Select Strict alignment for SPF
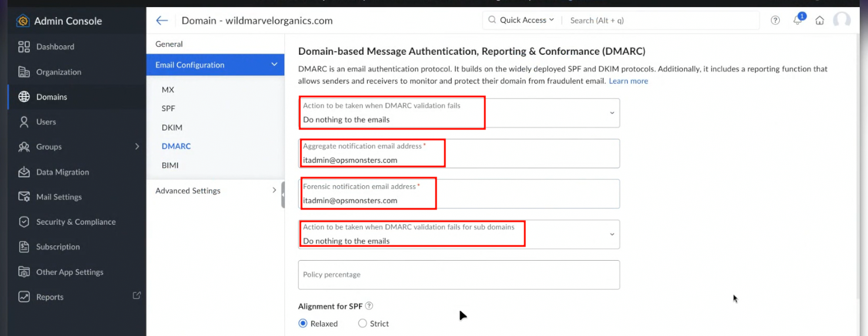 click(x=363, y=324)
